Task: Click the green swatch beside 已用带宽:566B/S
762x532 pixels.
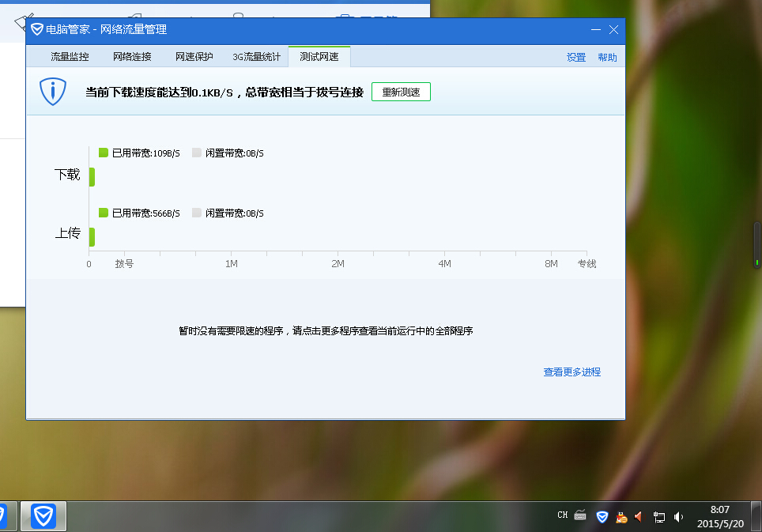Action: point(103,213)
